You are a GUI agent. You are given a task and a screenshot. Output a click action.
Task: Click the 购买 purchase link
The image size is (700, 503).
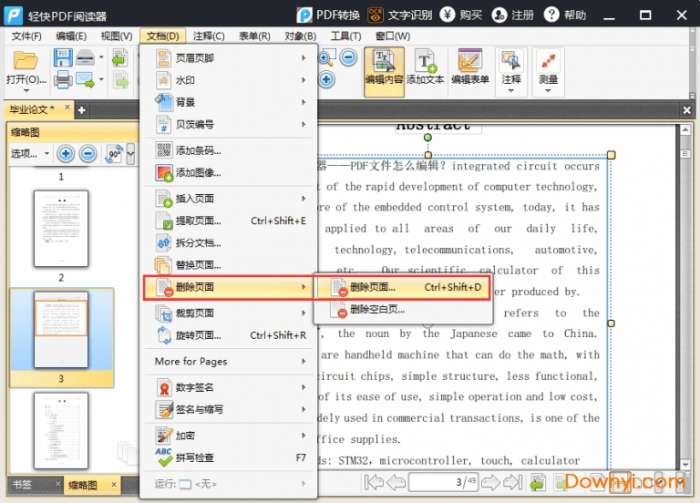(x=460, y=15)
